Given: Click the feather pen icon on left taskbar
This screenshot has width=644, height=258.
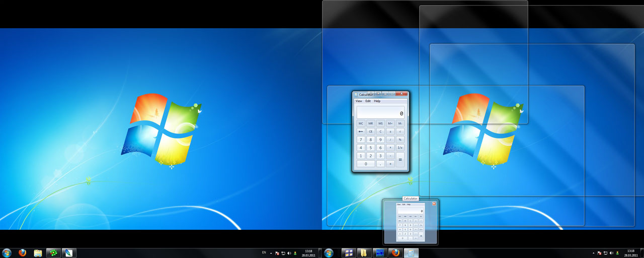Looking at the screenshot, I should coord(69,252).
